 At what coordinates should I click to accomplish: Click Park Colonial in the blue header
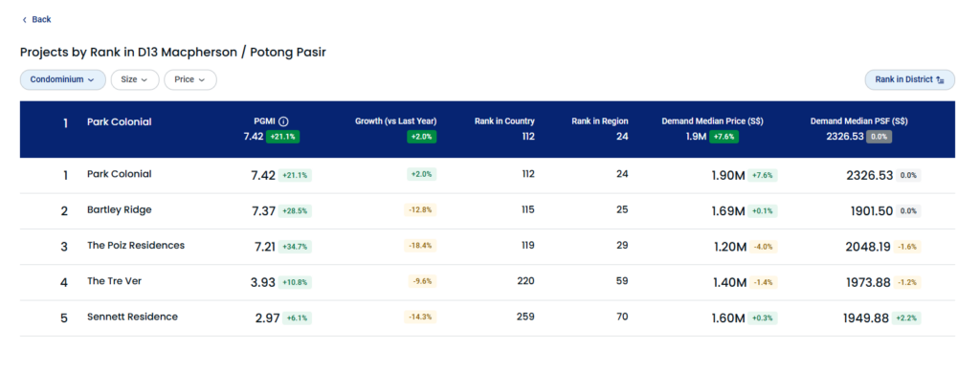[119, 122]
